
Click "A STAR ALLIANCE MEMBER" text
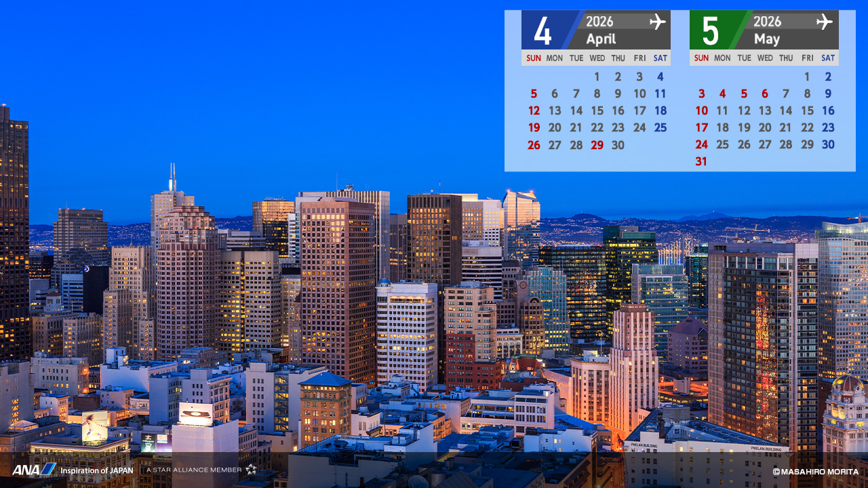pos(194,470)
